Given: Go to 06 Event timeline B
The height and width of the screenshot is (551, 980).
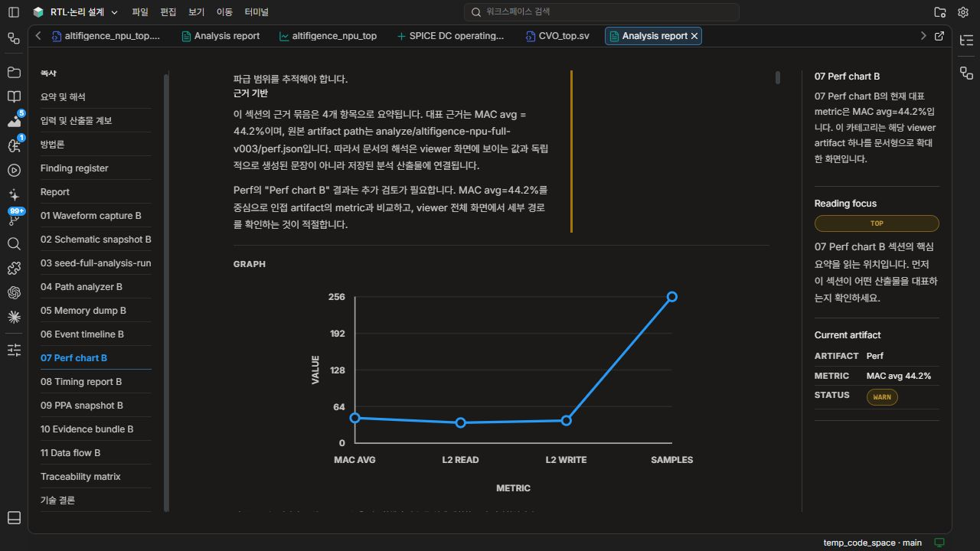Looking at the screenshot, I should 96,334.
